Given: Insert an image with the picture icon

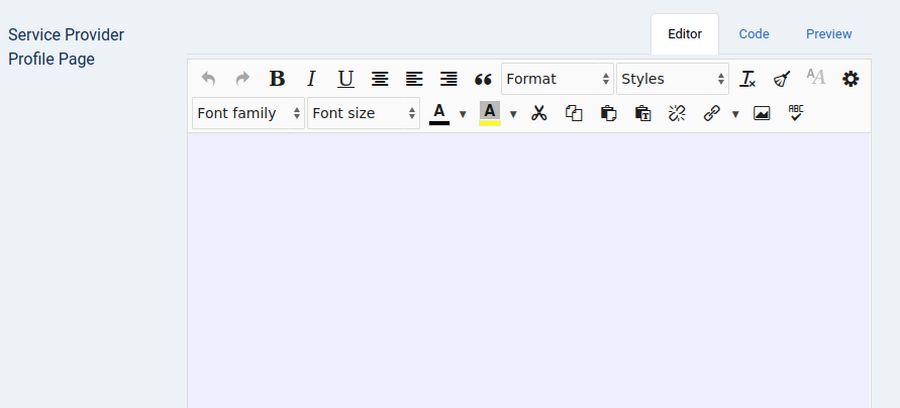Looking at the screenshot, I should (x=762, y=113).
